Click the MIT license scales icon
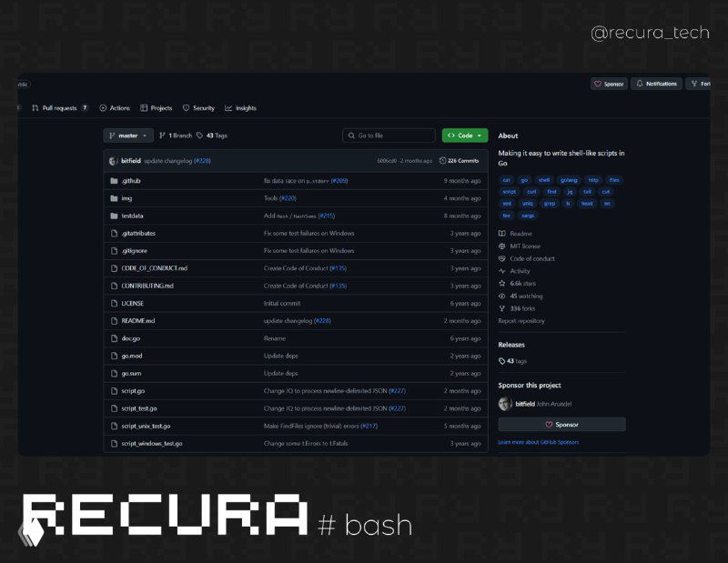Image resolution: width=728 pixels, height=563 pixels. pos(503,245)
